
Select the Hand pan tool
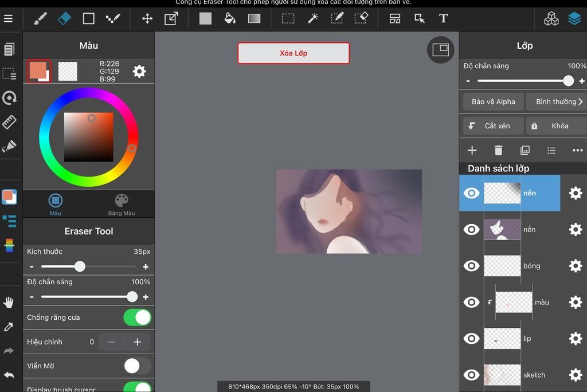tap(9, 302)
